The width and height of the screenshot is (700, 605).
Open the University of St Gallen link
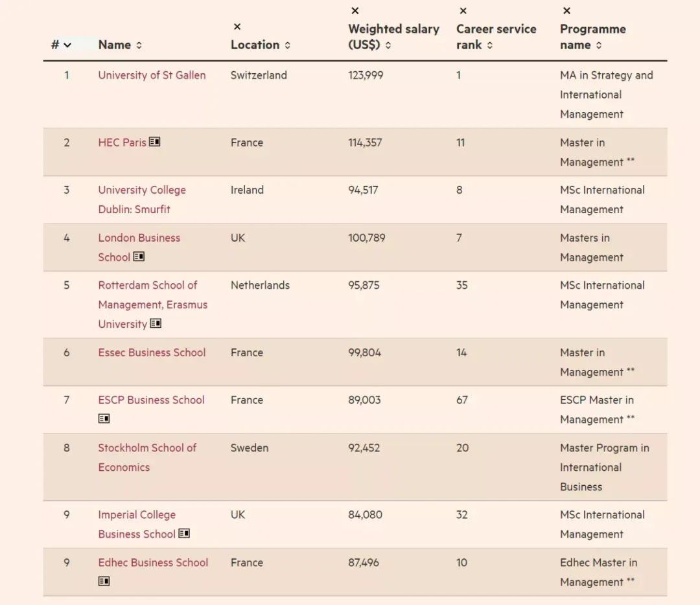point(152,75)
